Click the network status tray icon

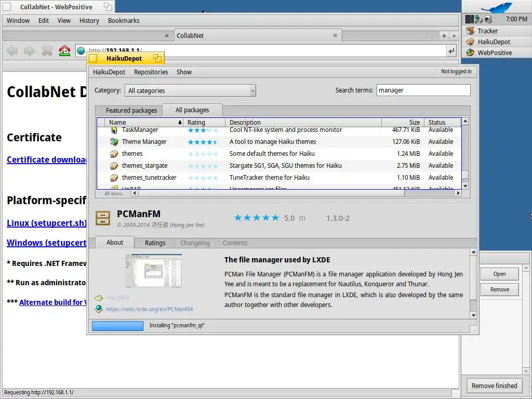click(x=478, y=19)
